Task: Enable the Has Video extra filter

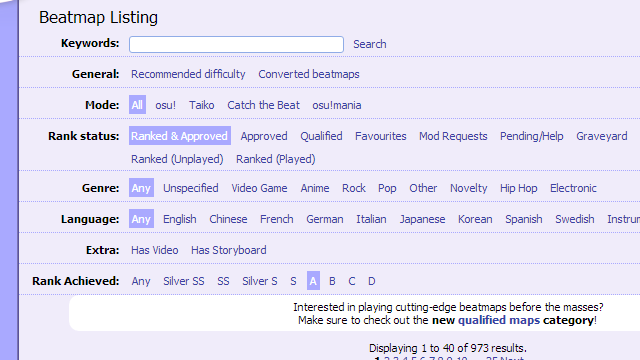Action: (155, 250)
